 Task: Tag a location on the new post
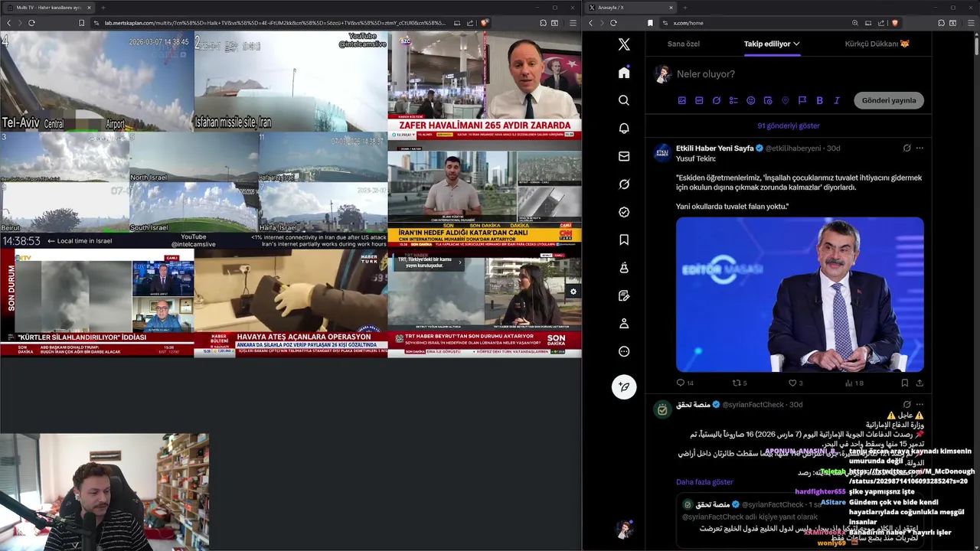[x=785, y=100]
